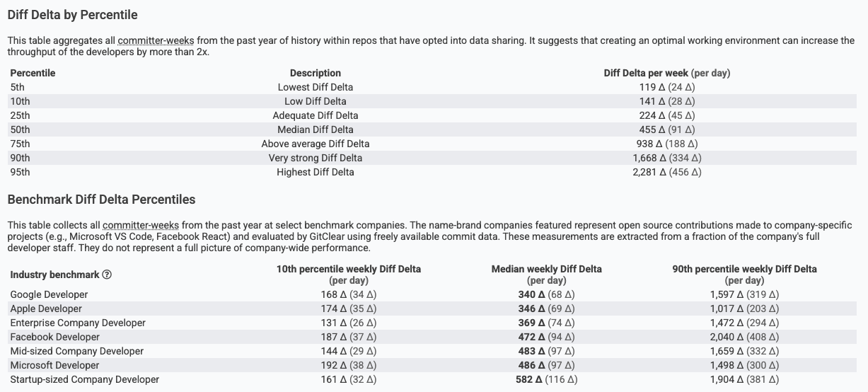This screenshot has height=392, width=868.
Task: Click the Median weekly Diff Delta header
Action: [x=546, y=269]
